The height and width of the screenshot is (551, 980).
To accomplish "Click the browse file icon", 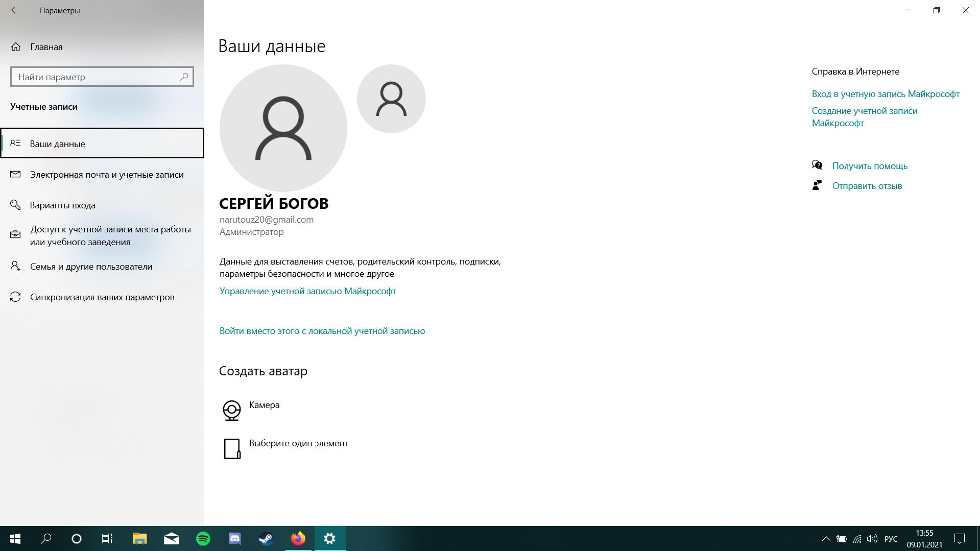I will [x=232, y=449].
